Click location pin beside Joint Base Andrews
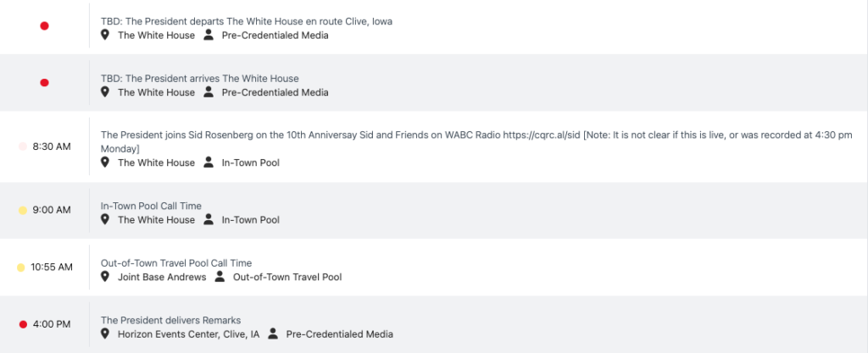Viewport: 868px width, 353px height. pyautogui.click(x=105, y=277)
